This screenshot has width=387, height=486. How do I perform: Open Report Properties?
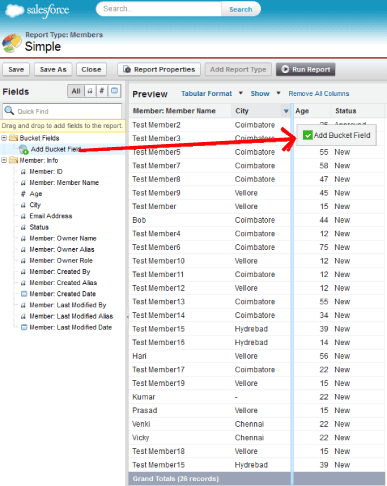[x=159, y=69]
